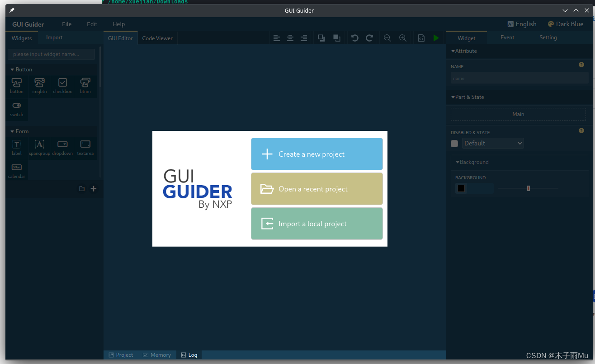Click the pin icon in title bar
The image size is (595, 364).
[x=12, y=10]
